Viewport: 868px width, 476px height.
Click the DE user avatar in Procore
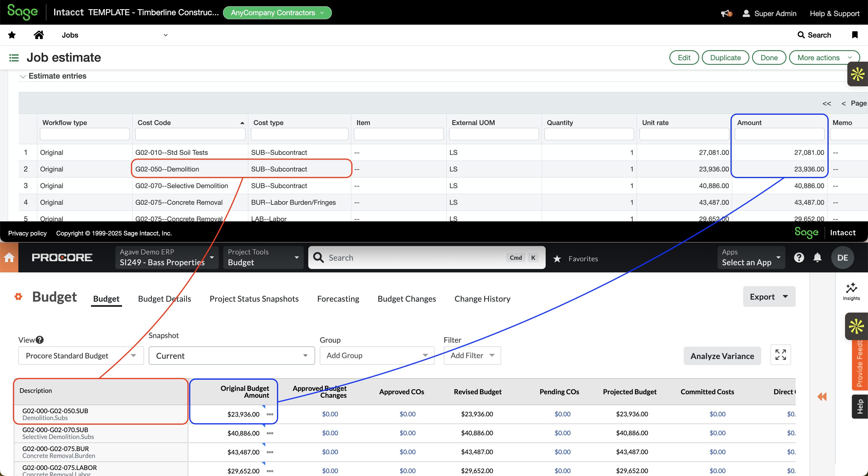tap(842, 257)
